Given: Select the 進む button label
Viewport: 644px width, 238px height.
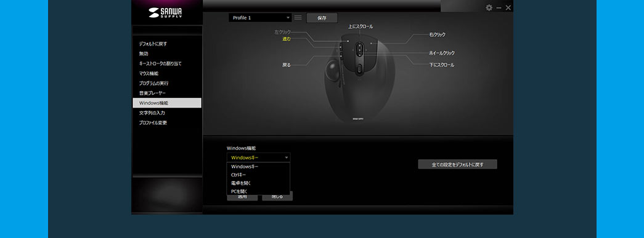Looking at the screenshot, I should [287, 39].
